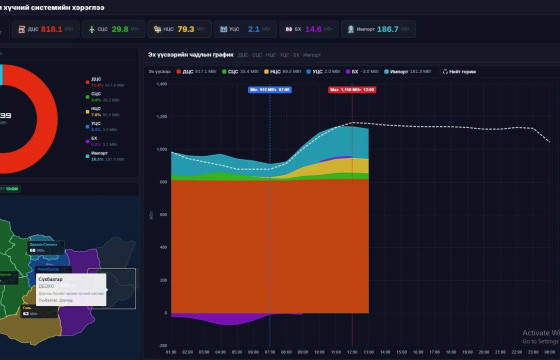Click the red ДЦС segment of donut chart

47,119
